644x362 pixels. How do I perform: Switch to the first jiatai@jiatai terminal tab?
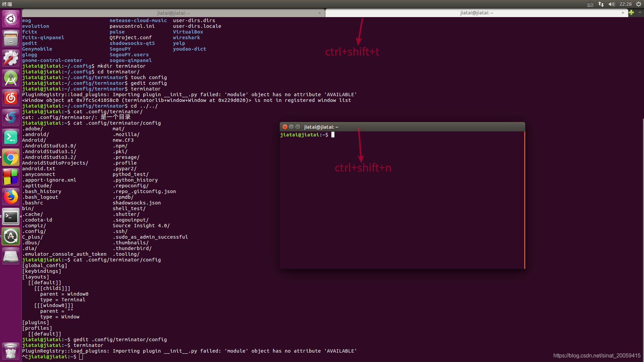[x=173, y=13]
